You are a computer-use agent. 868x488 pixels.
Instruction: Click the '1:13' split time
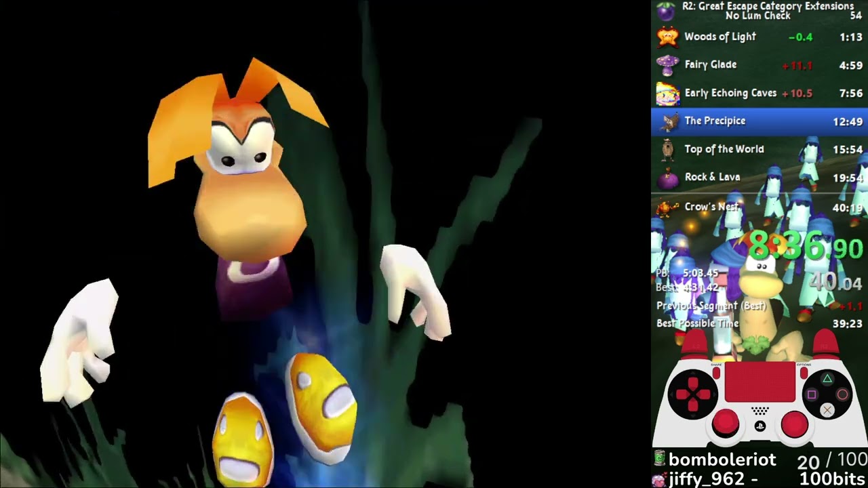click(851, 37)
